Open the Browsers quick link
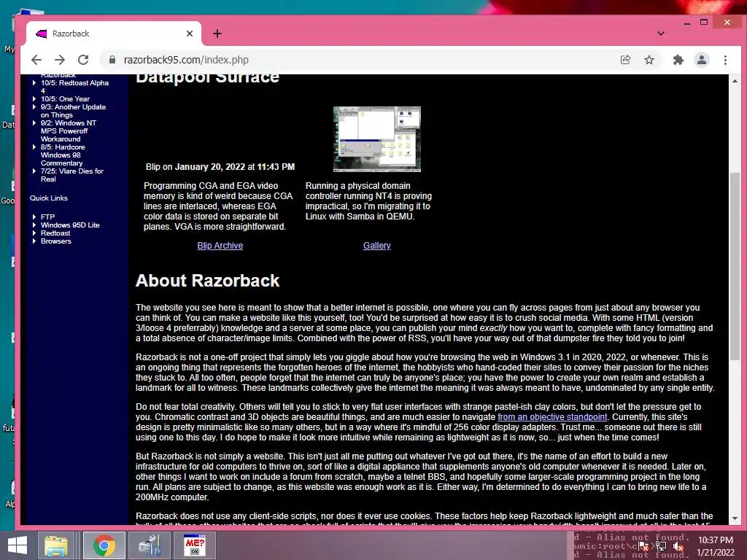 coord(55,241)
